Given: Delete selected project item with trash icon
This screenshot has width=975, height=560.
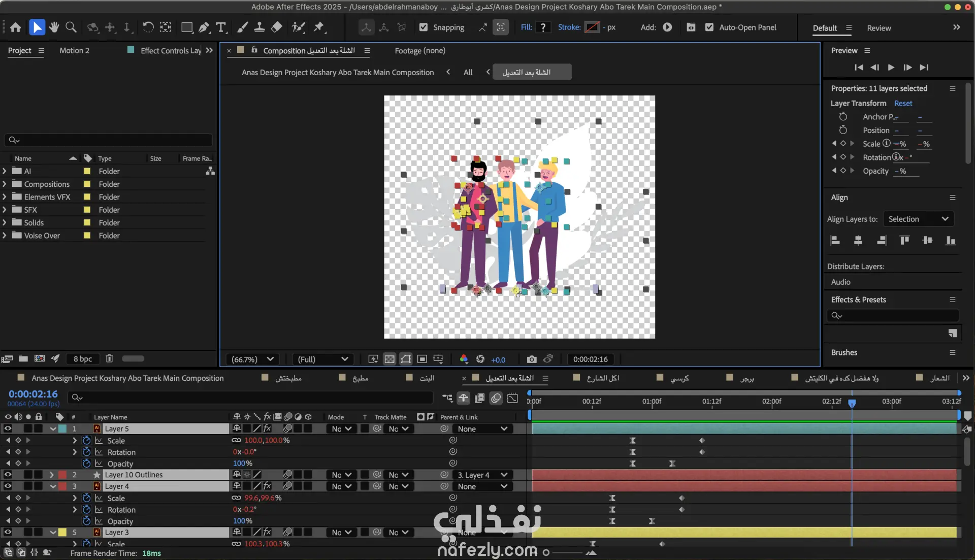Looking at the screenshot, I should (x=109, y=358).
